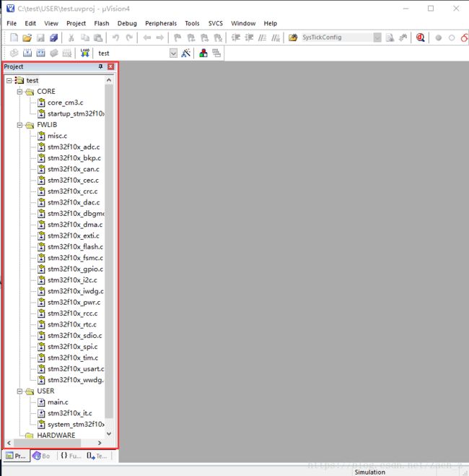Select stm32f10x_it.c file
The height and width of the screenshot is (476, 469).
click(x=70, y=413)
